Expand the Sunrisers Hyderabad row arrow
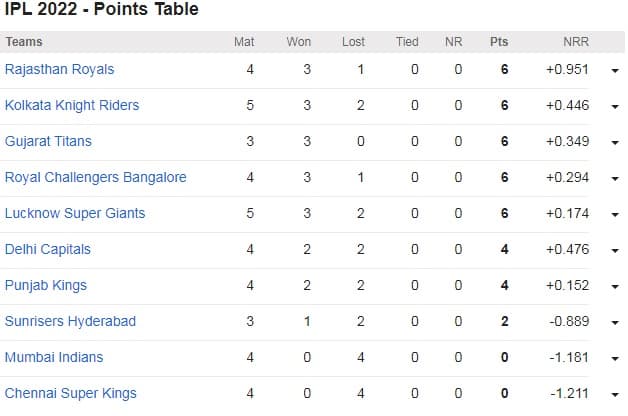 614,323
